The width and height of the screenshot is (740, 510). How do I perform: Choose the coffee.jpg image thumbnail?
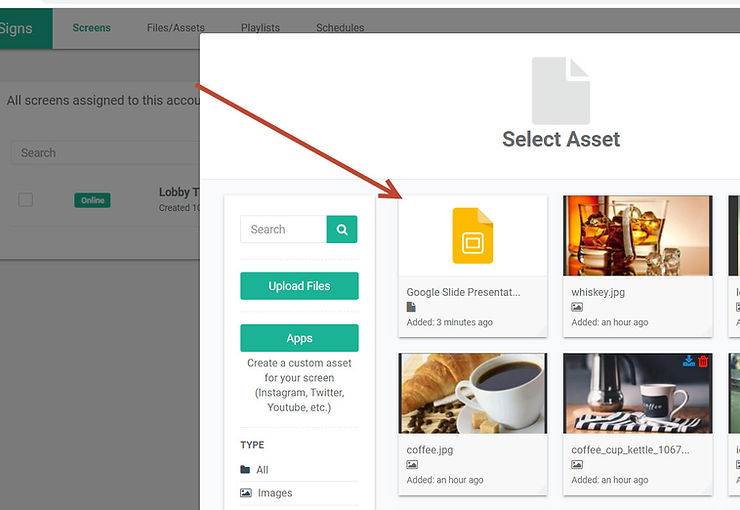[472, 393]
